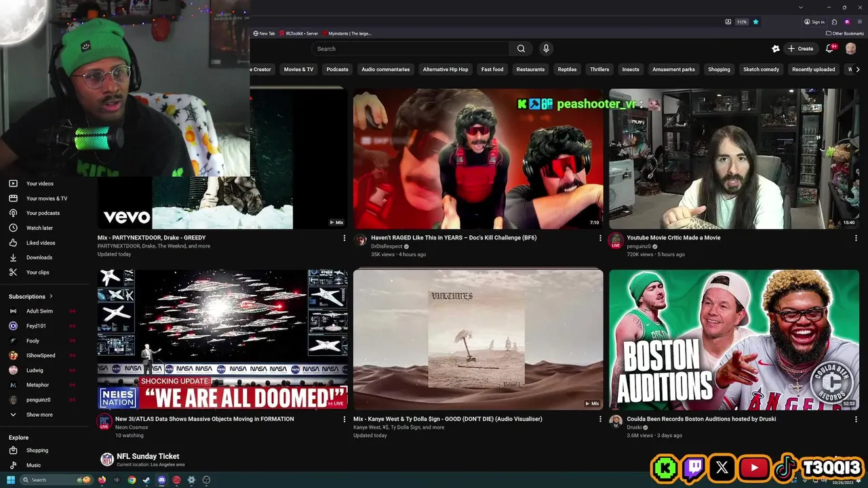
Task: Open options for Youtube Movie Critic video
Action: coord(856,239)
